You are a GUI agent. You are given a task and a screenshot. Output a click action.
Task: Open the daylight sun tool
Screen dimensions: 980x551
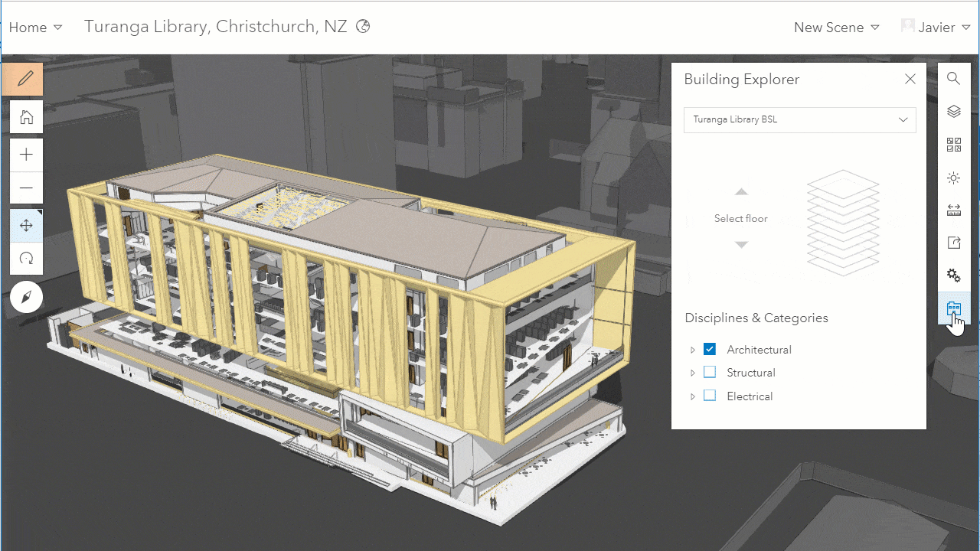coord(953,178)
